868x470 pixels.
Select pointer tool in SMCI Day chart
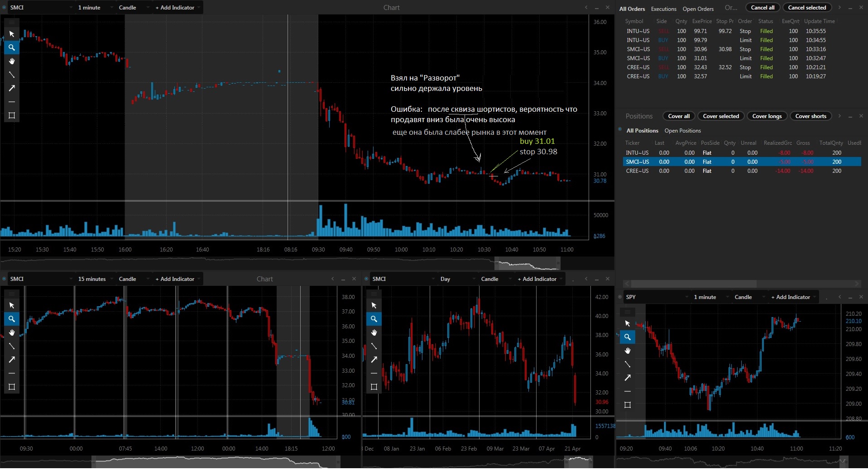374,305
